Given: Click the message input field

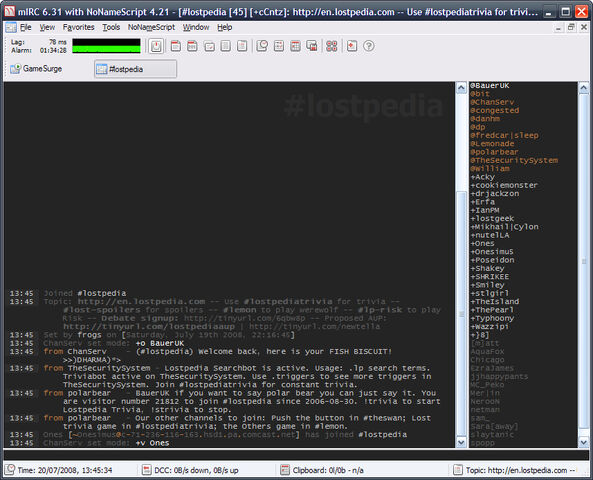Looking at the screenshot, I should point(296,454).
